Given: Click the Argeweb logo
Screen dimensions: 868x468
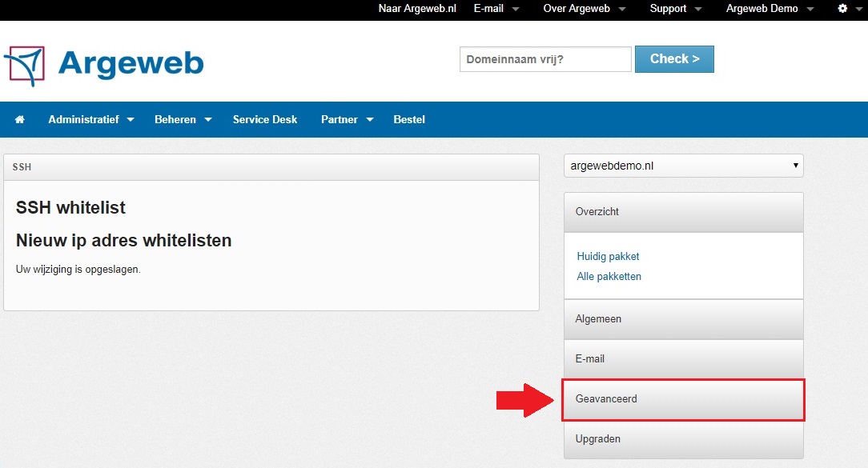Looking at the screenshot, I should 104,64.
